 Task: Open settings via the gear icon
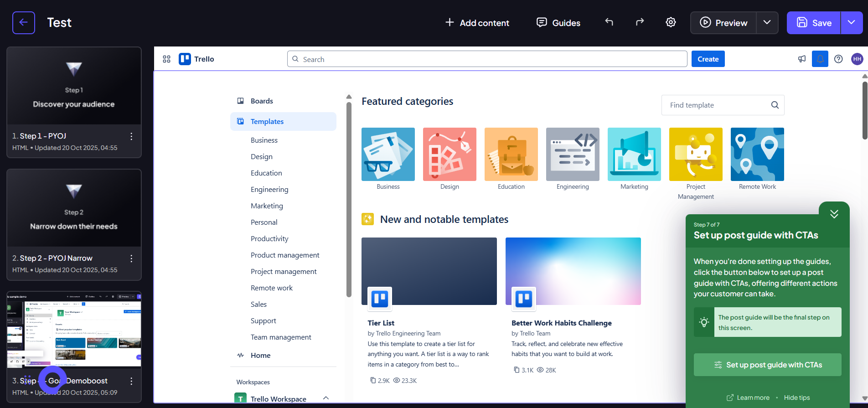pyautogui.click(x=671, y=22)
